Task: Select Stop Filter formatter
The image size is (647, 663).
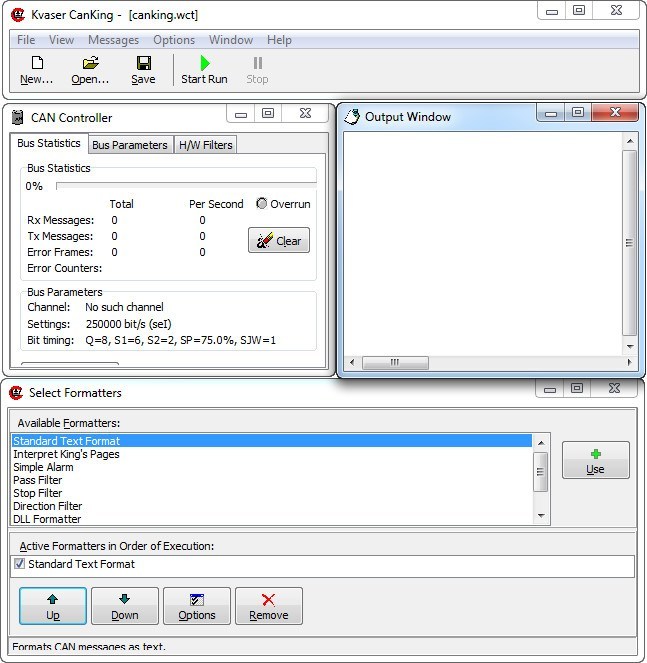Action: tap(271, 493)
